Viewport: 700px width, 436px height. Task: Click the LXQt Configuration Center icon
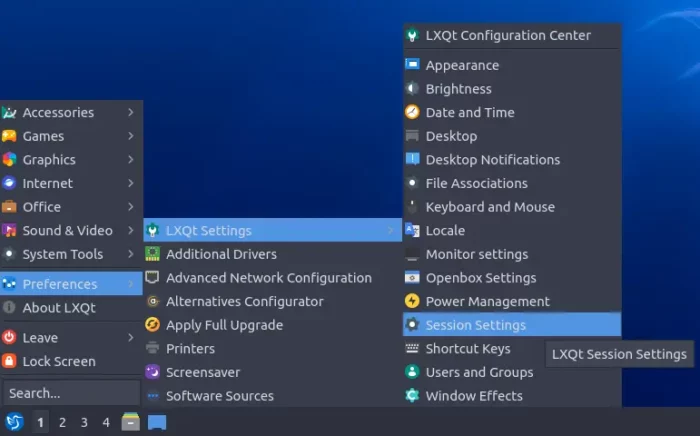click(412, 35)
